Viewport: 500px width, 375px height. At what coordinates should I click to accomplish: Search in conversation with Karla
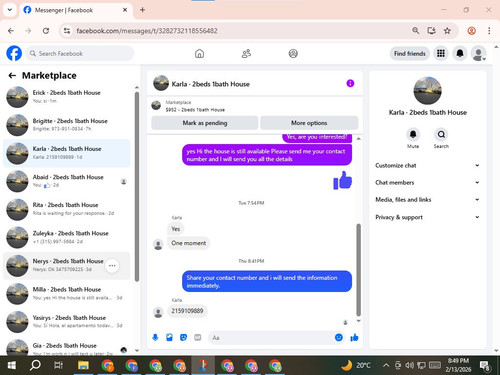tap(441, 135)
